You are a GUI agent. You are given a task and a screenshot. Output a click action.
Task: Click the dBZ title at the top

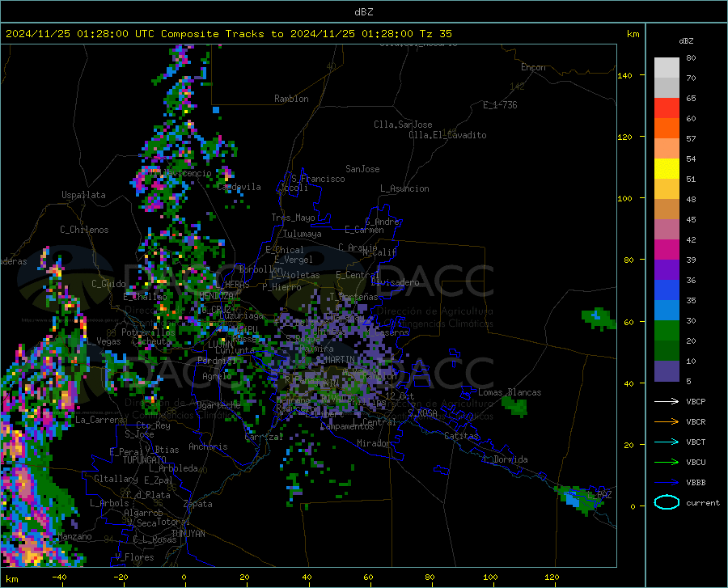[363, 12]
